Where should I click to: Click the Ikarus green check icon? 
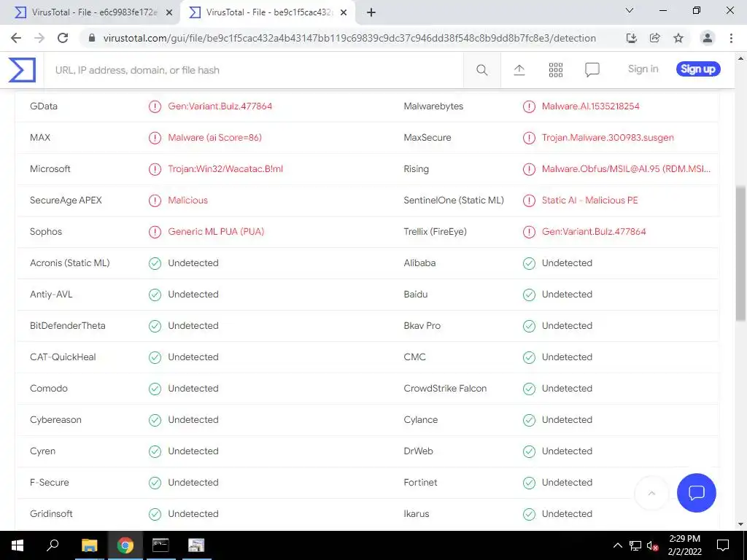(529, 514)
